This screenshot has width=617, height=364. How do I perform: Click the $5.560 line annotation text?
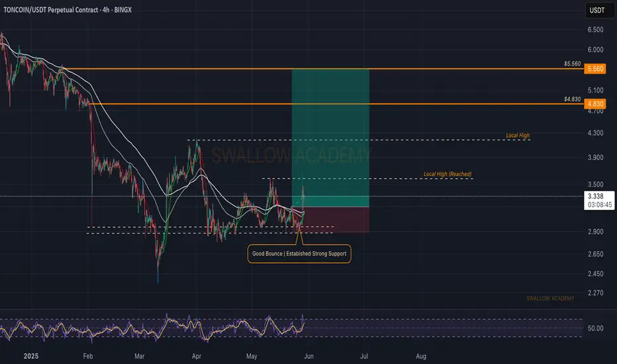pyautogui.click(x=572, y=64)
